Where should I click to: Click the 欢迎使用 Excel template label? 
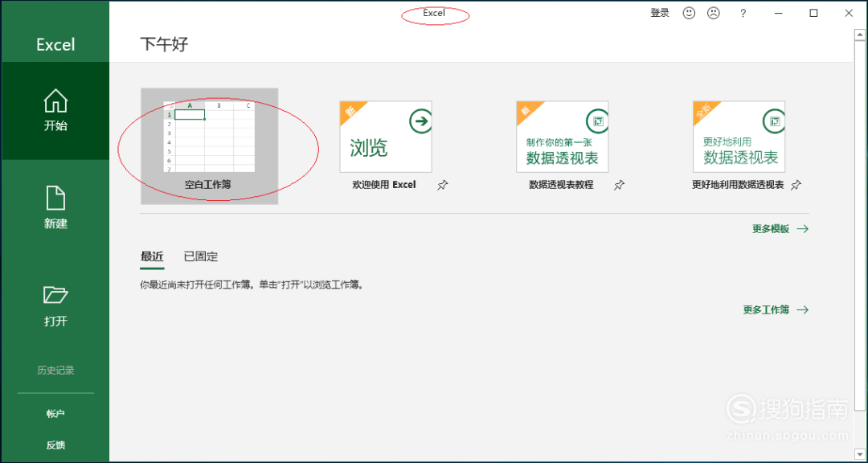(x=384, y=185)
